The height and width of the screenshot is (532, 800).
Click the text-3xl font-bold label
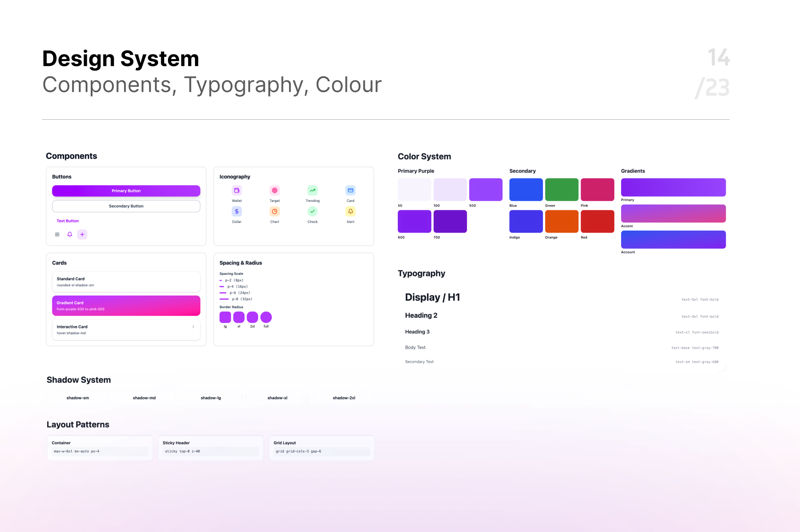tap(700, 317)
